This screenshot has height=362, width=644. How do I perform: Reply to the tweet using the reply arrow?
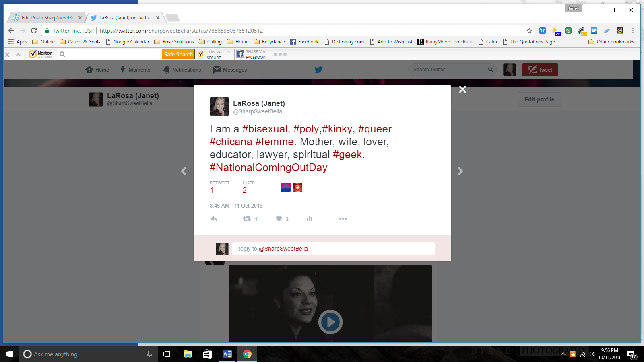tap(214, 218)
